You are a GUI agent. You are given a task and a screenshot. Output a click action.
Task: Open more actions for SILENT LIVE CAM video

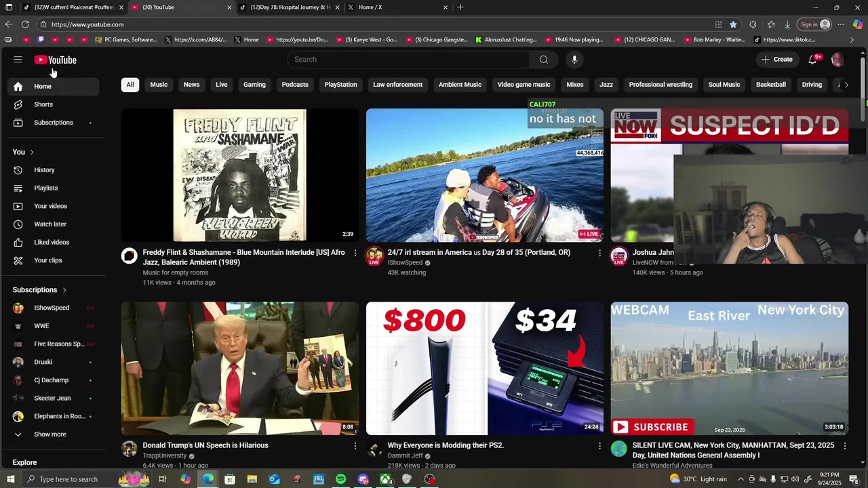pyautogui.click(x=845, y=446)
